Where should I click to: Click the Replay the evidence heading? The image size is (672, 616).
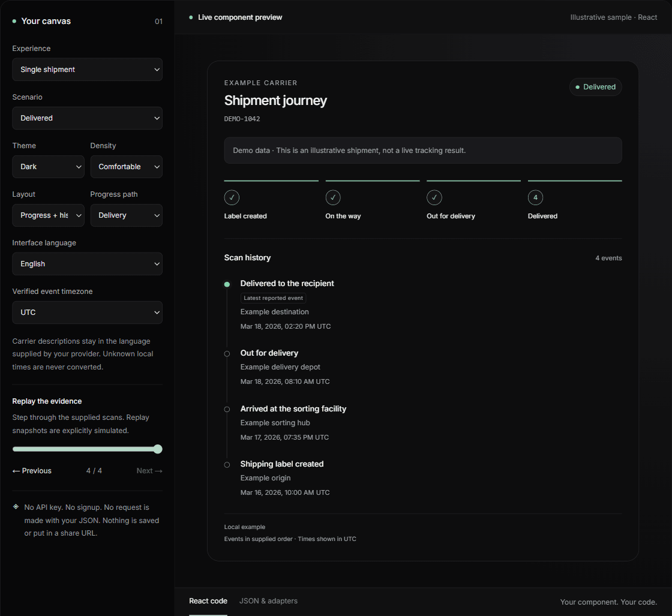coord(47,401)
